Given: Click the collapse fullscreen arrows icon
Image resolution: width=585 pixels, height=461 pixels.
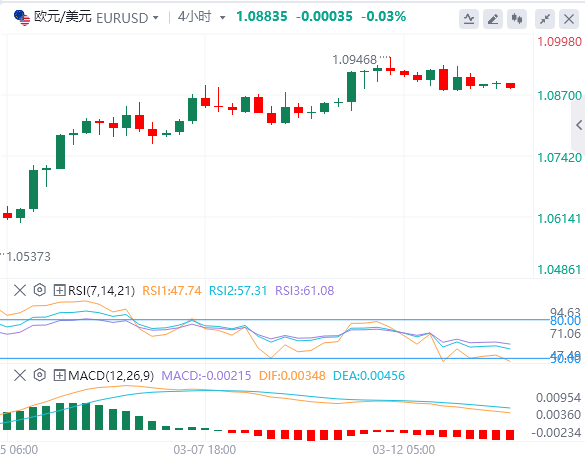Looking at the screenshot, I should coord(545,19).
